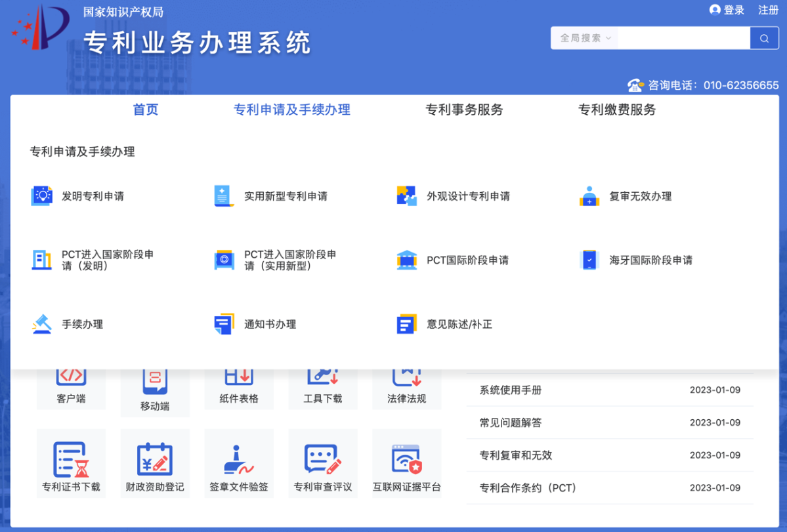Screen dimensions: 787x532
Task: Click the 通知书办理 icon
Action: (x=224, y=324)
